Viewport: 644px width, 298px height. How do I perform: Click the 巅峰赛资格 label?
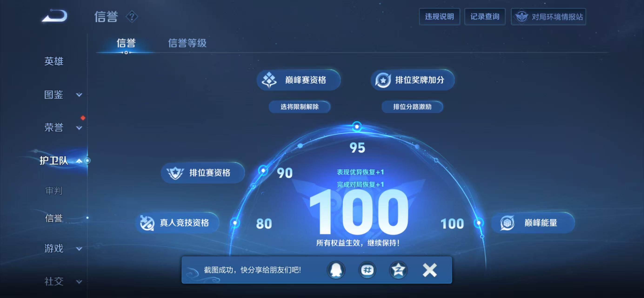coord(306,80)
